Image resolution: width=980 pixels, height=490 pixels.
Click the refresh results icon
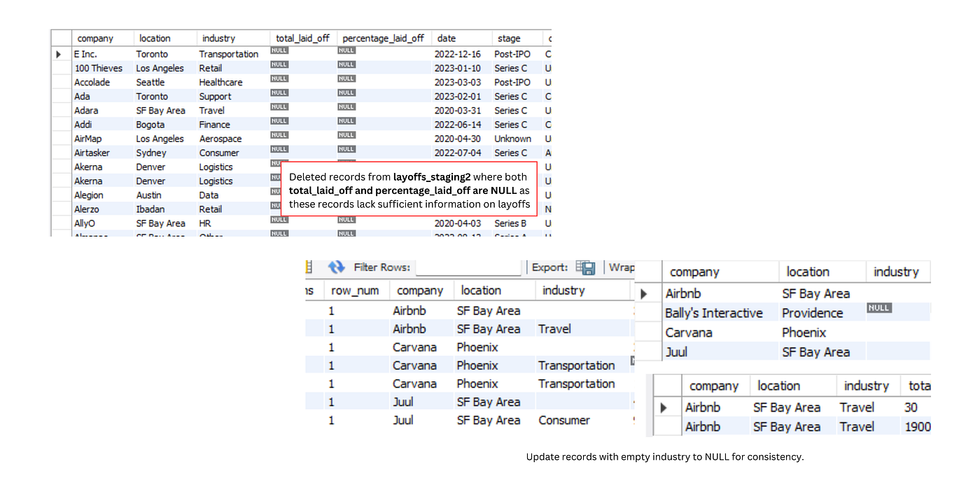click(337, 267)
